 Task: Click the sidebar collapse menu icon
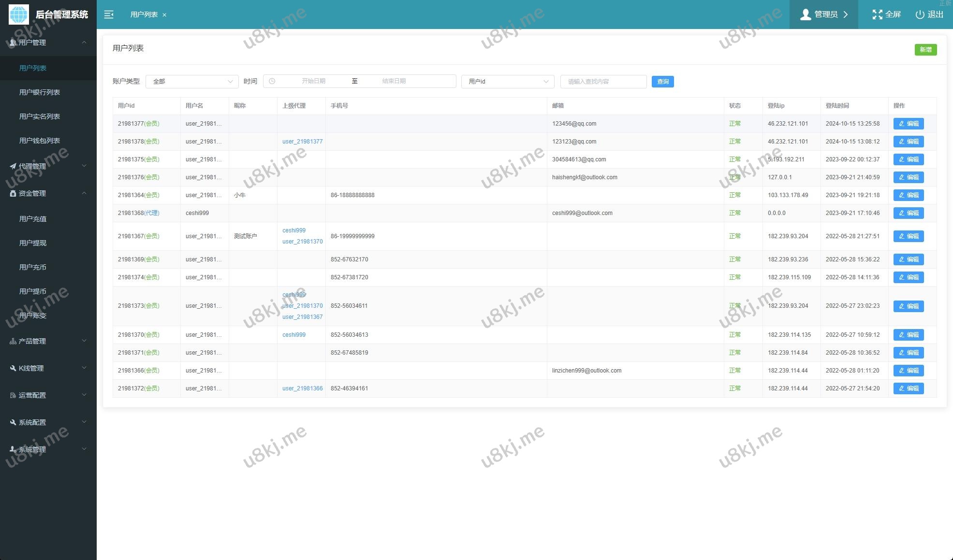(109, 14)
